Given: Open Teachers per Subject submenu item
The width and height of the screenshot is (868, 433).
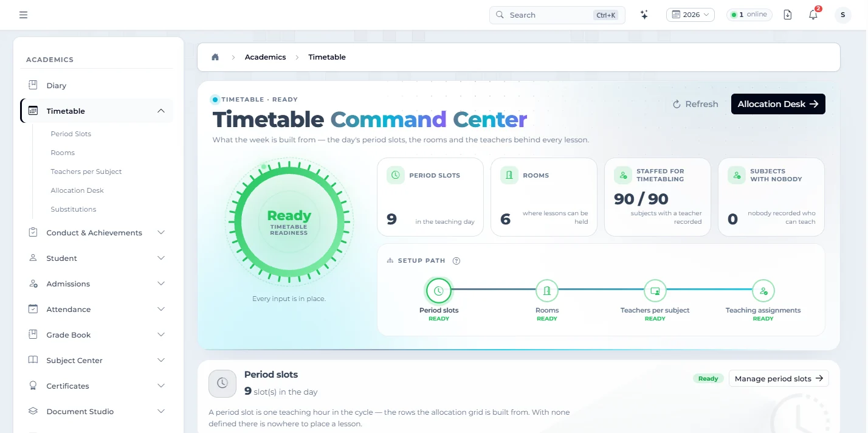Looking at the screenshot, I should pyautogui.click(x=86, y=171).
